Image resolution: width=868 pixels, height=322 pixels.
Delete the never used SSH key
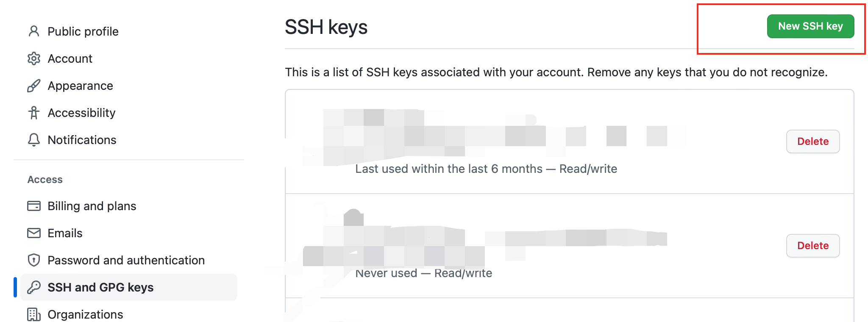pos(813,246)
